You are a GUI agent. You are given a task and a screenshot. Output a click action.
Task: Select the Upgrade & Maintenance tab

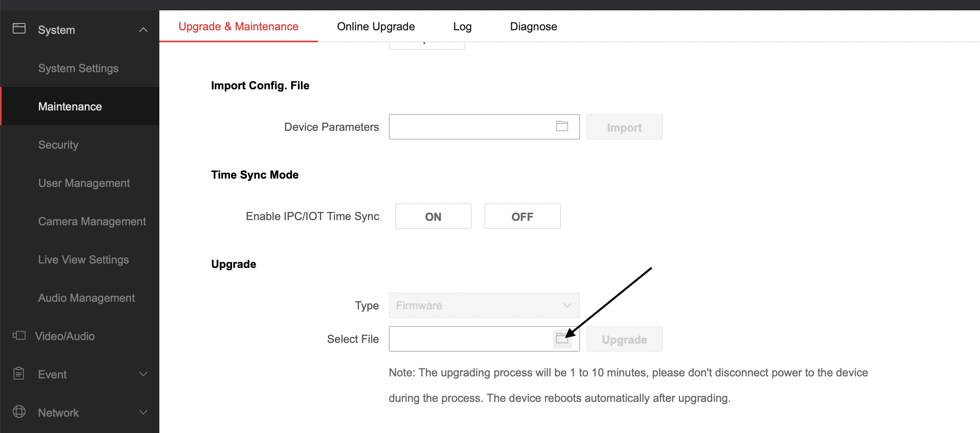[238, 26]
